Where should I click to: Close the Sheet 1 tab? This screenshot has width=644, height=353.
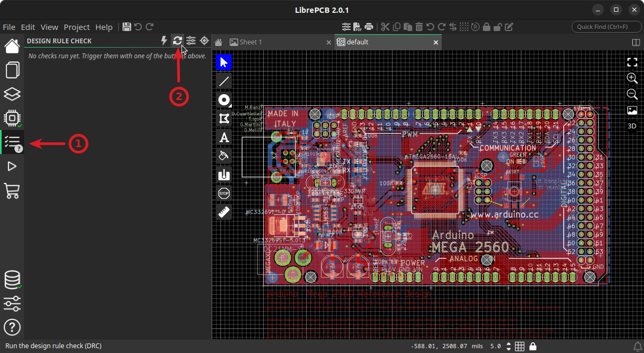(329, 42)
